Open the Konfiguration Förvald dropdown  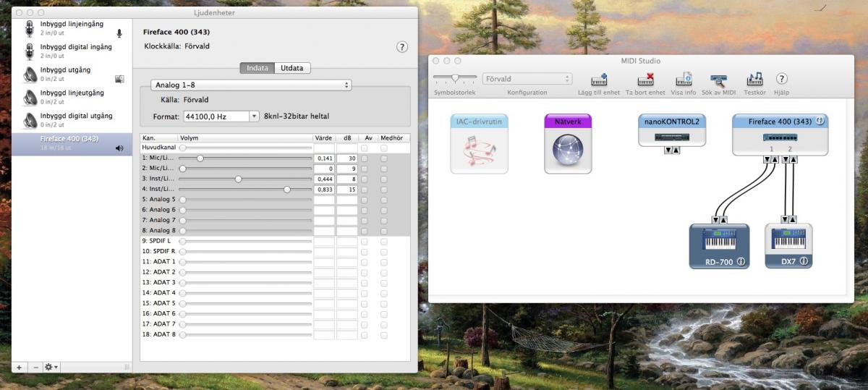pos(527,79)
